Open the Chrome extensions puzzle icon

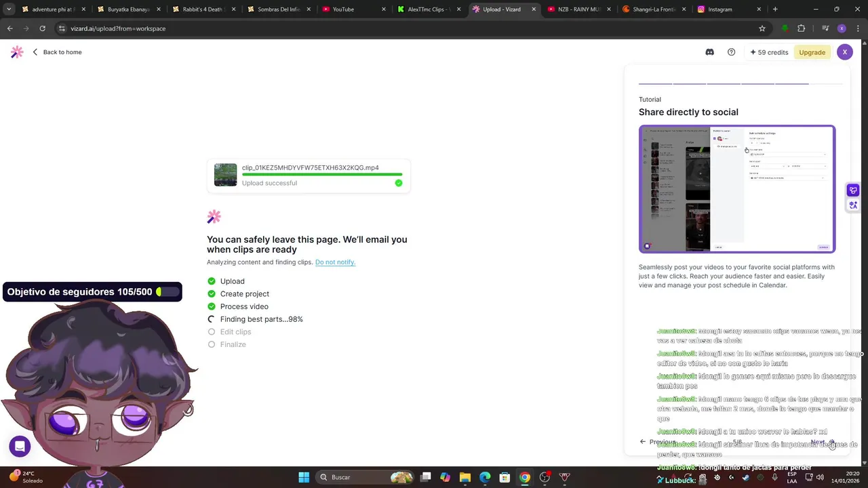(x=801, y=28)
